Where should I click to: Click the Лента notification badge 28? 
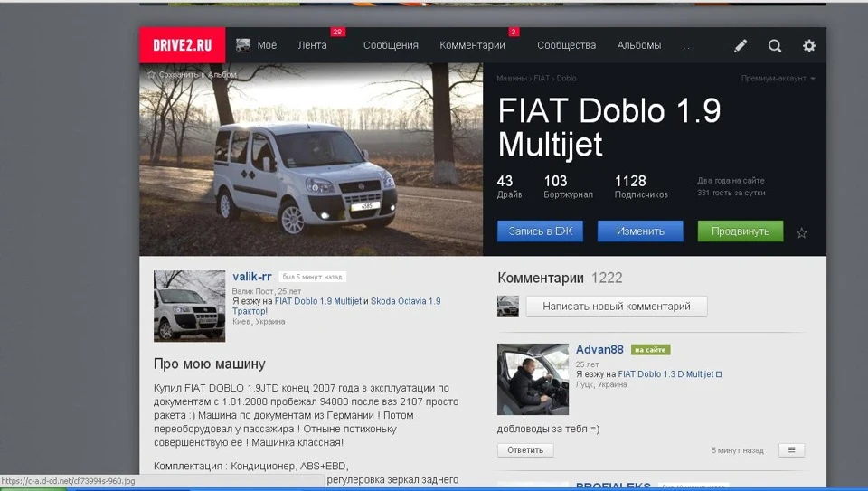(x=337, y=33)
